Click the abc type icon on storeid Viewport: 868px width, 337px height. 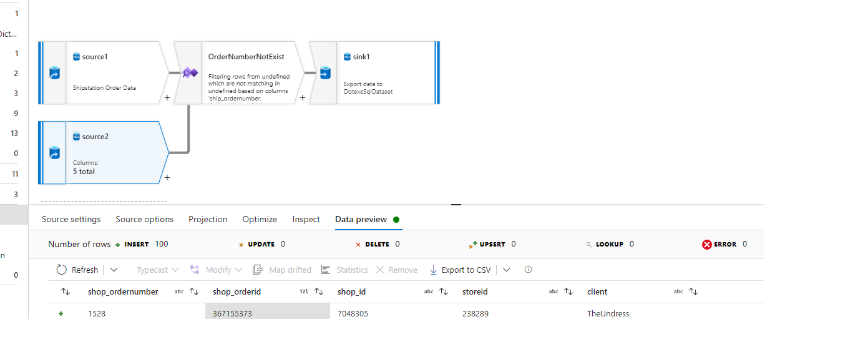click(553, 291)
